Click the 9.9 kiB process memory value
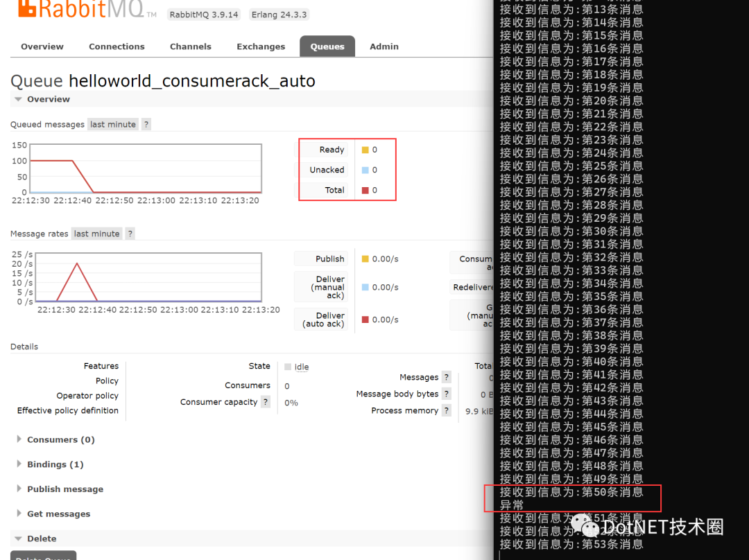749x560 pixels. point(479,411)
